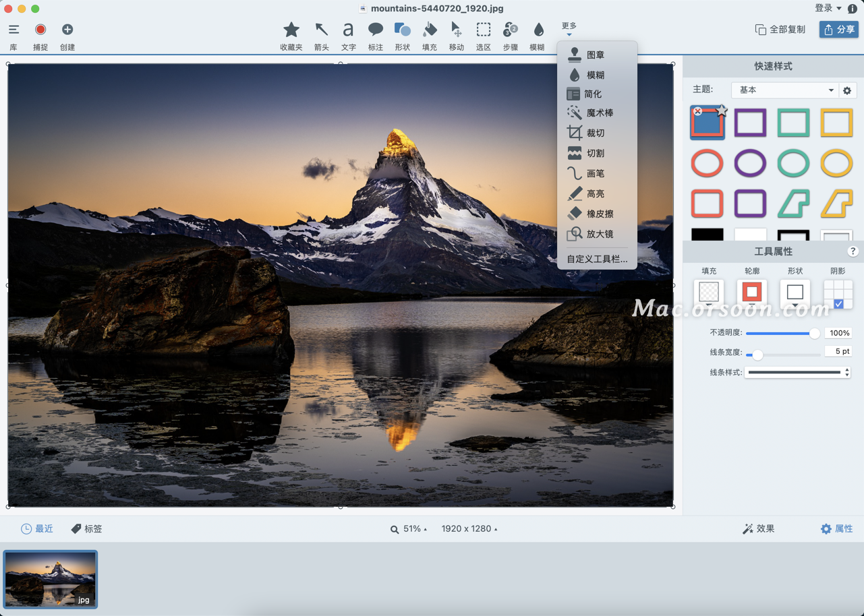Viewport: 864px width, 616px height.
Task: Pick the teal rectangle quick style
Action: pos(793,123)
